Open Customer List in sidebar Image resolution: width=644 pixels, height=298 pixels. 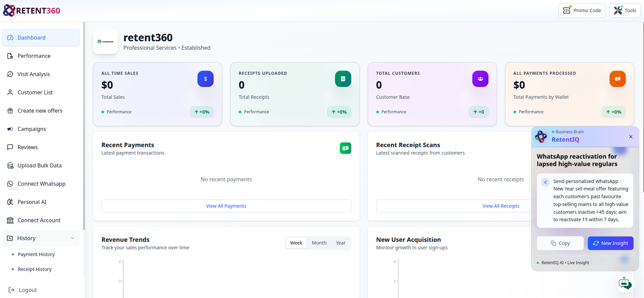(x=41, y=92)
